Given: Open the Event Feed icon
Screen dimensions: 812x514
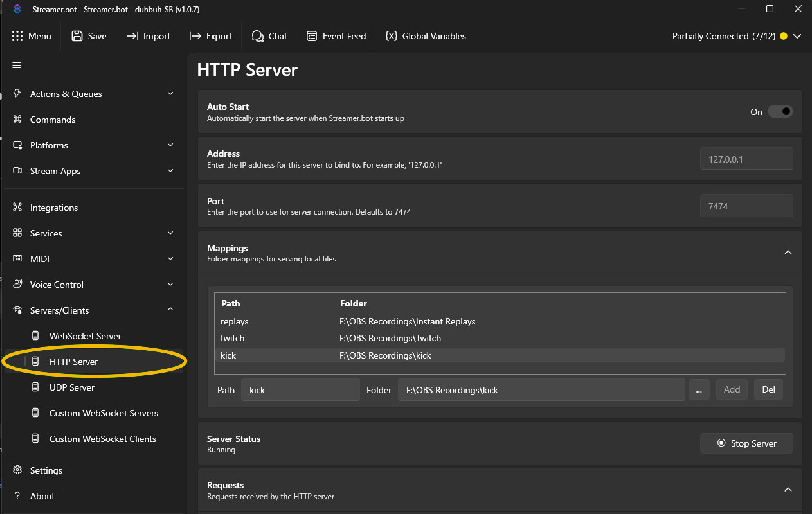Looking at the screenshot, I should 312,36.
